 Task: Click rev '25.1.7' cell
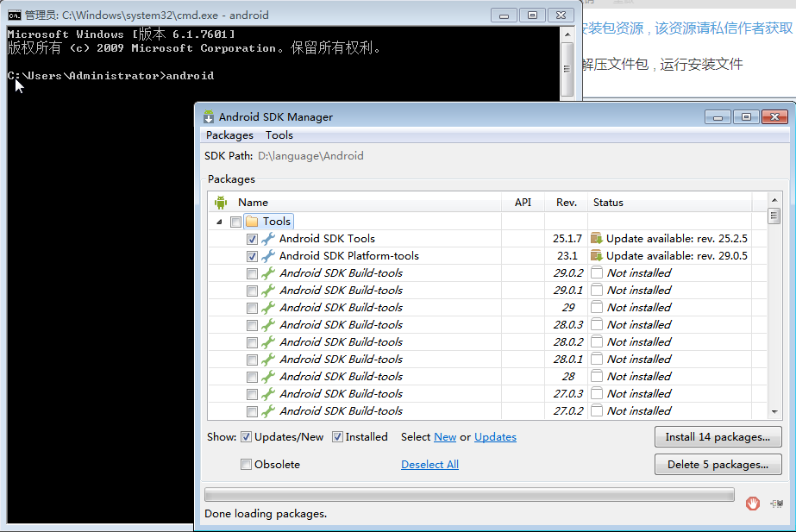point(567,239)
